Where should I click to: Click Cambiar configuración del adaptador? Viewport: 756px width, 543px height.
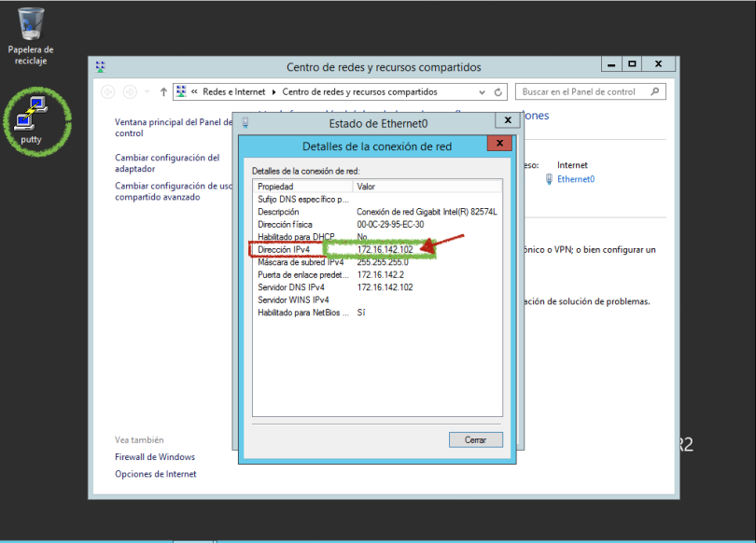click(x=167, y=163)
